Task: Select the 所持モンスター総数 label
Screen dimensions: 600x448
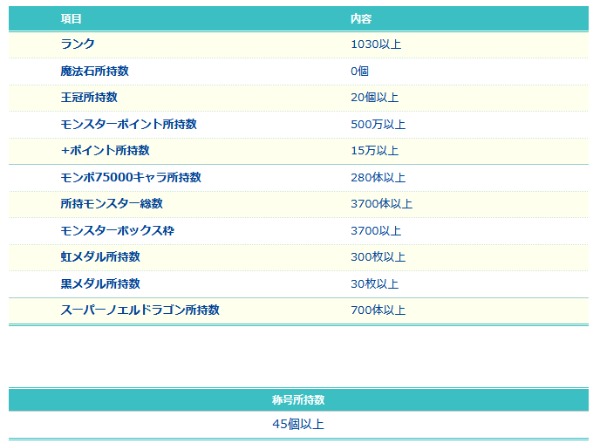Action: (x=112, y=204)
